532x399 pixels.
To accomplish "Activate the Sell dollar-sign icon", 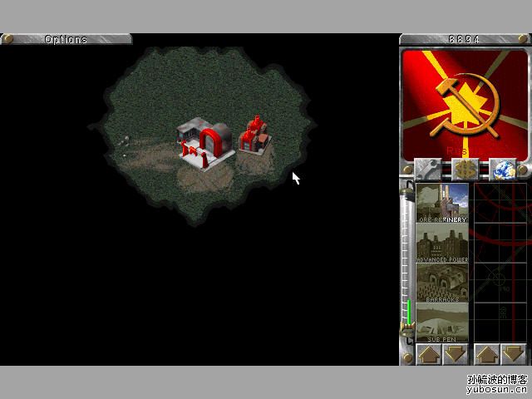I will coord(465,170).
